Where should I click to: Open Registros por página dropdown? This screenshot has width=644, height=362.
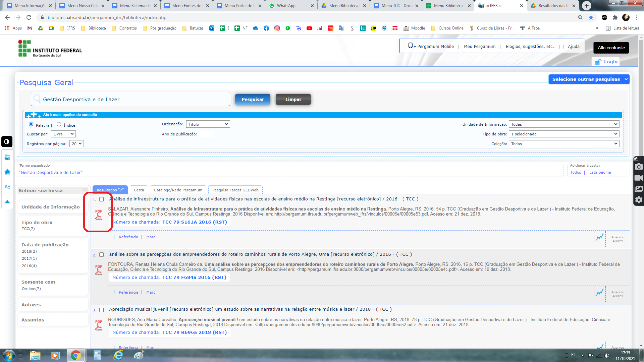[x=76, y=144]
